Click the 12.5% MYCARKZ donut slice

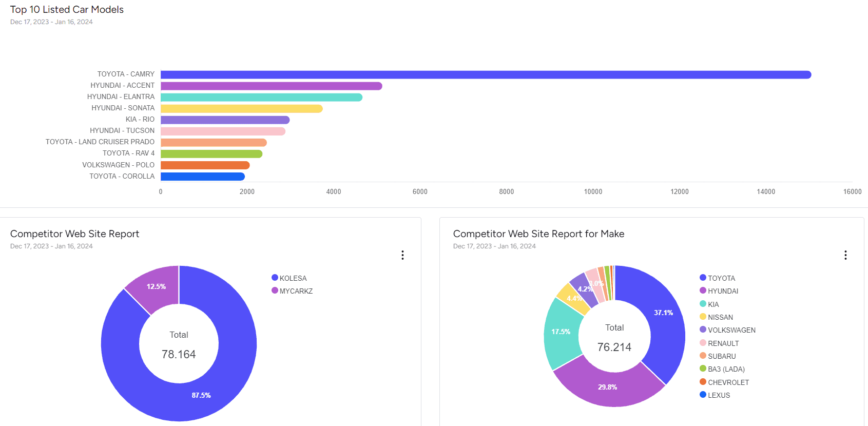156,286
